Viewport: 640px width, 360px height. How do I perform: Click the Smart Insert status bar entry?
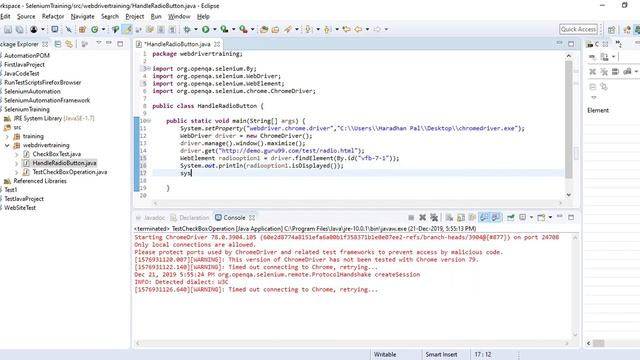click(441, 354)
